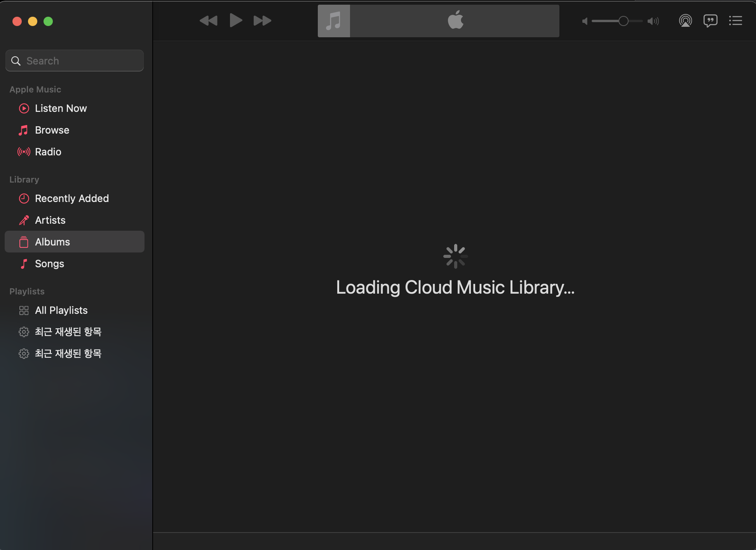Image resolution: width=756 pixels, height=550 pixels.
Task: Max volume using the loud speaker icon
Action: [653, 21]
